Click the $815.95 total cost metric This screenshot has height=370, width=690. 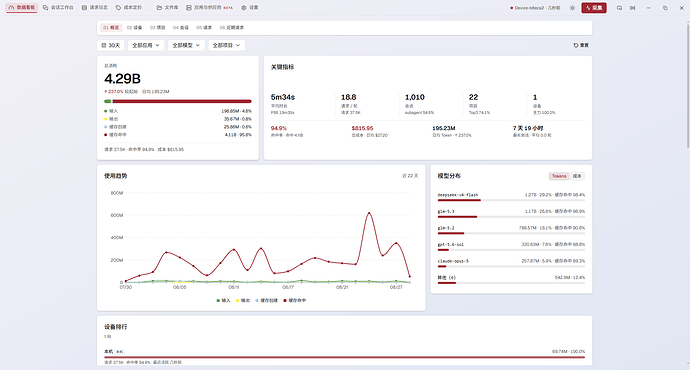point(362,128)
